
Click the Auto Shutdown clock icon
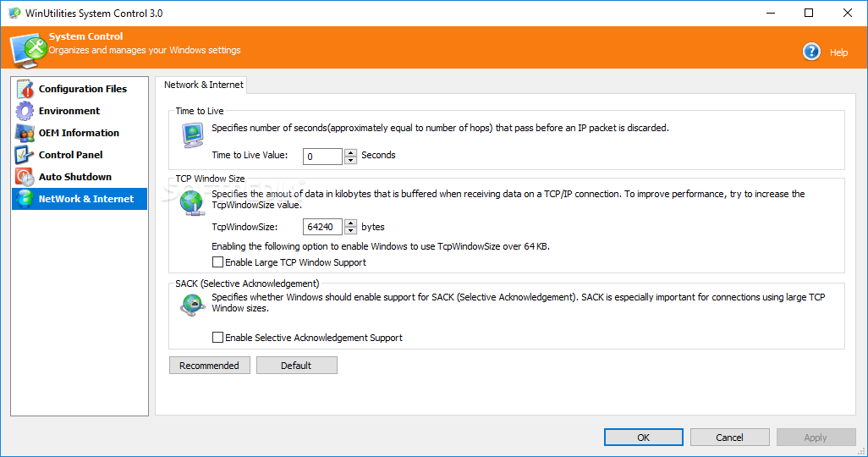pyautogui.click(x=25, y=177)
